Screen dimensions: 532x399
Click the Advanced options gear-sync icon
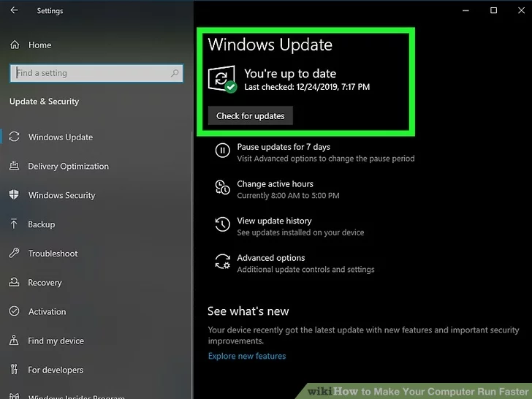click(223, 262)
